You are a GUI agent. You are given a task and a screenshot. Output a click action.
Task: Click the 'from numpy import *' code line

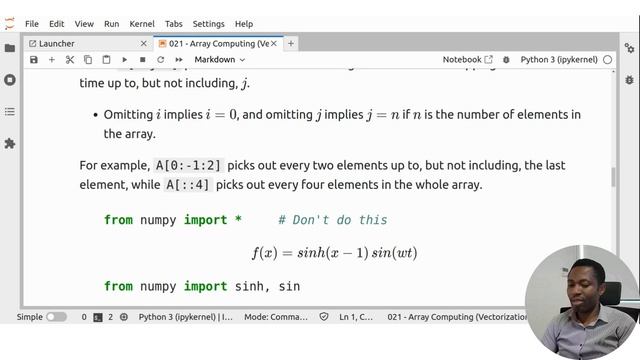(x=173, y=220)
